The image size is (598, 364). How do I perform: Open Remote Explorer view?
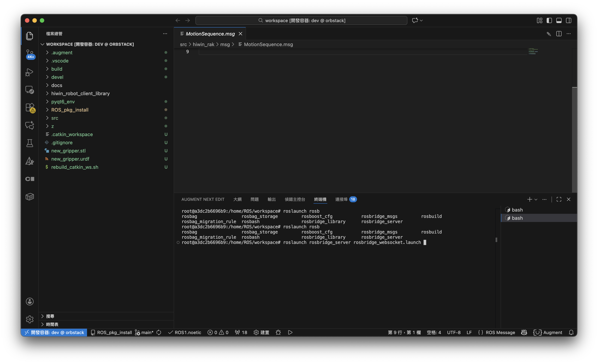[30, 90]
